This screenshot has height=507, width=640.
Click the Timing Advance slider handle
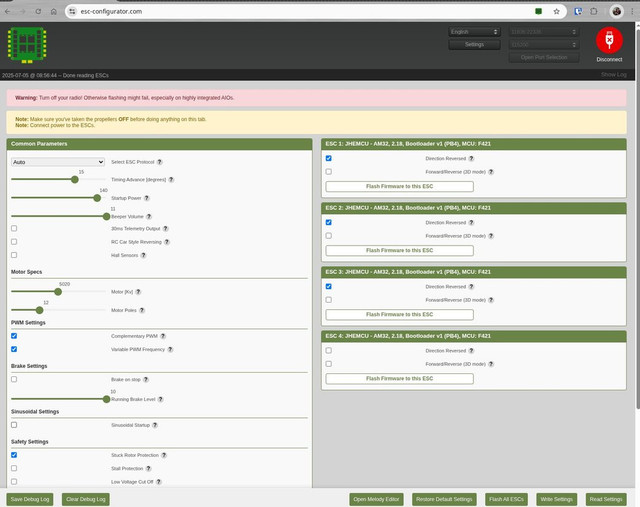(x=75, y=179)
